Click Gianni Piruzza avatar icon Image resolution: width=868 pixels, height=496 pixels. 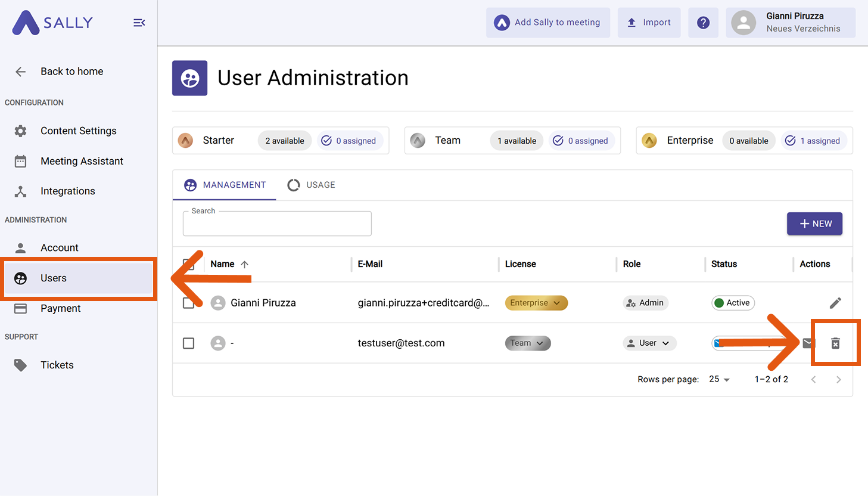coord(218,303)
